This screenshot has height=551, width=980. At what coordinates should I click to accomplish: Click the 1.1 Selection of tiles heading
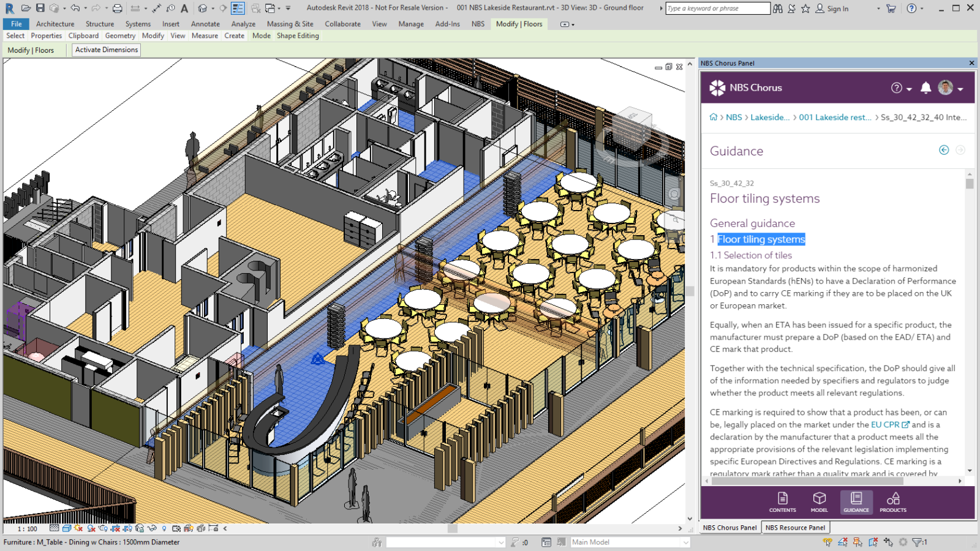click(x=751, y=255)
